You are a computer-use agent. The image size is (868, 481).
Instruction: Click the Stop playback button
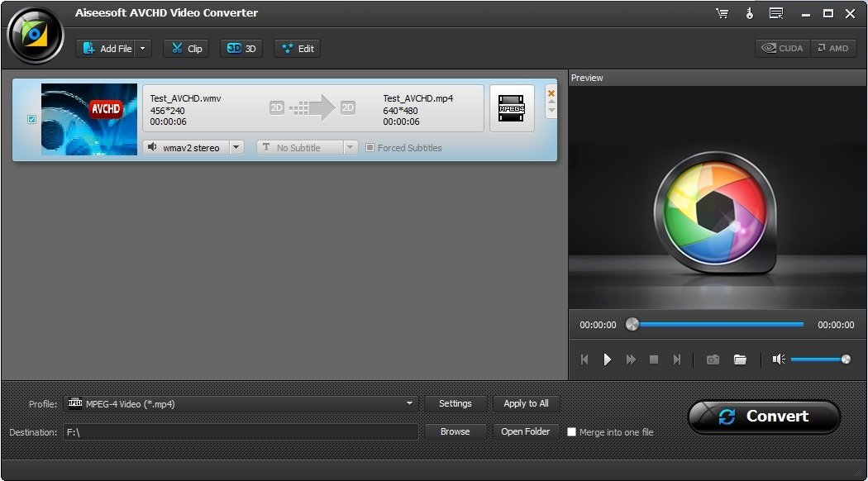click(x=654, y=360)
